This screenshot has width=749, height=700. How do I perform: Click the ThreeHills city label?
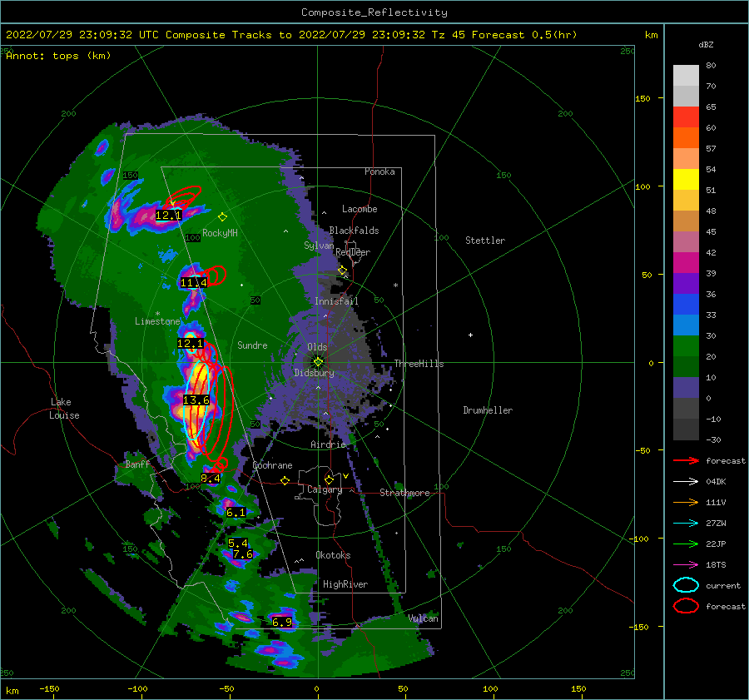[x=419, y=364]
